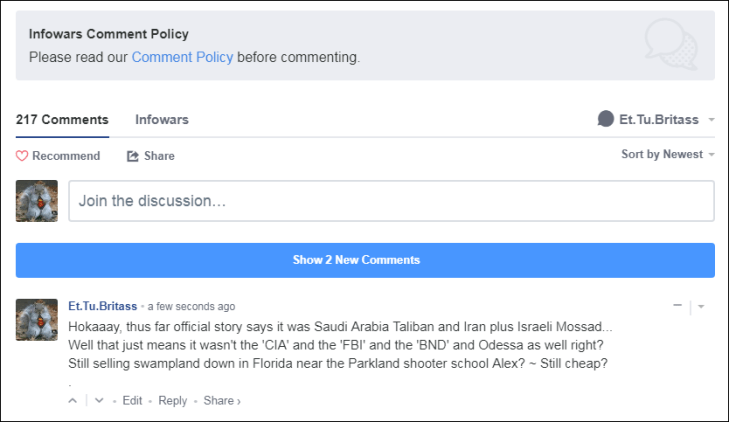Click the comment author's avatar thumbnail
729x422 pixels.
(37, 319)
